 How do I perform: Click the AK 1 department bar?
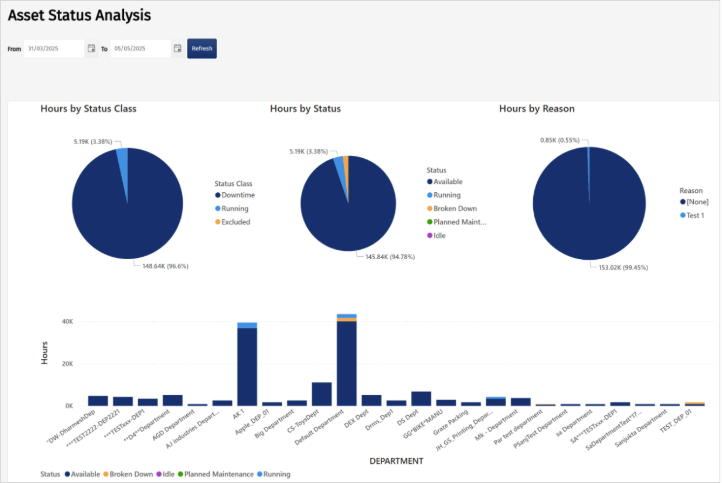click(247, 364)
